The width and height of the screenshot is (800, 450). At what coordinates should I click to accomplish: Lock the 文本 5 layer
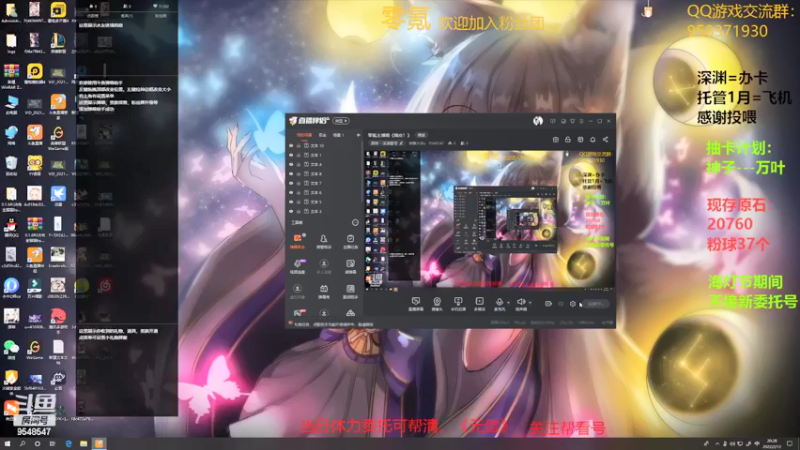coord(299,202)
